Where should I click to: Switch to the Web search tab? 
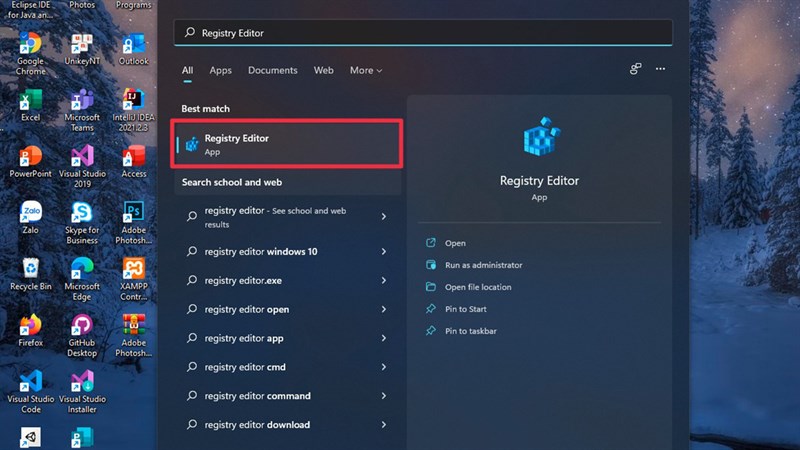[323, 70]
